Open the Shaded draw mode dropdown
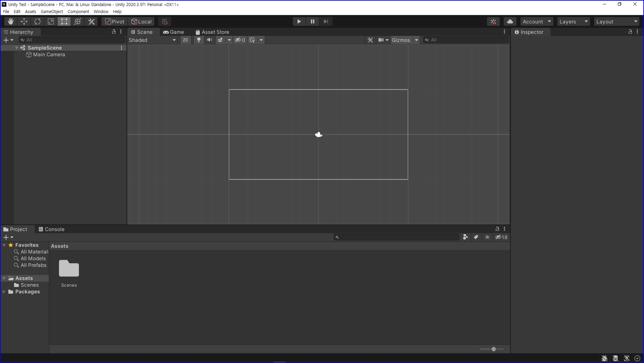644x363 pixels. tap(153, 40)
